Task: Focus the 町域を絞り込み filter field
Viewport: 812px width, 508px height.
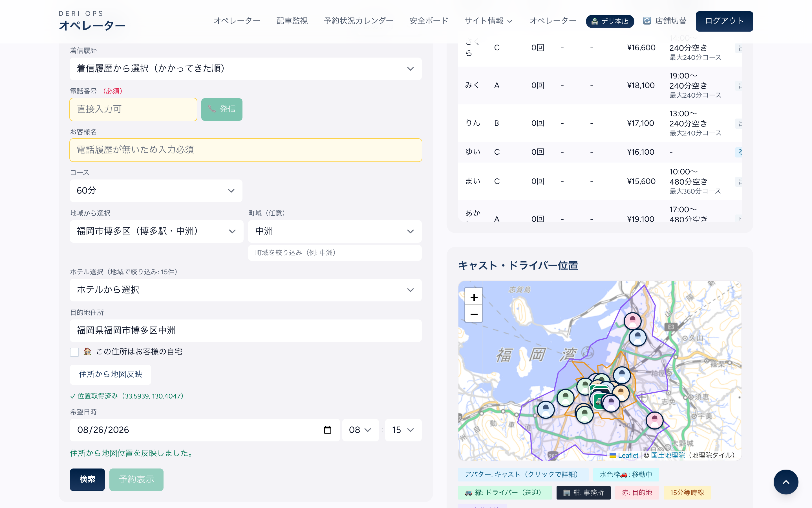Action: point(335,253)
